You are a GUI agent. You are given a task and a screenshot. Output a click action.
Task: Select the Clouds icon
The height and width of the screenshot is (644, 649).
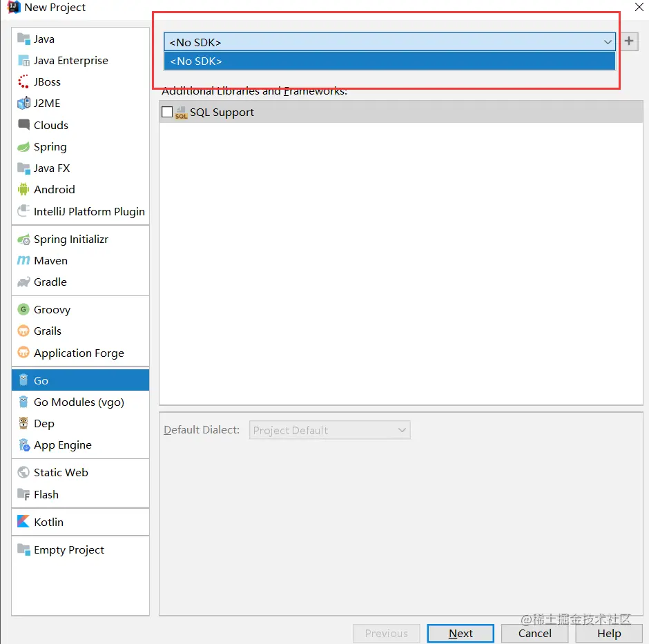point(23,124)
